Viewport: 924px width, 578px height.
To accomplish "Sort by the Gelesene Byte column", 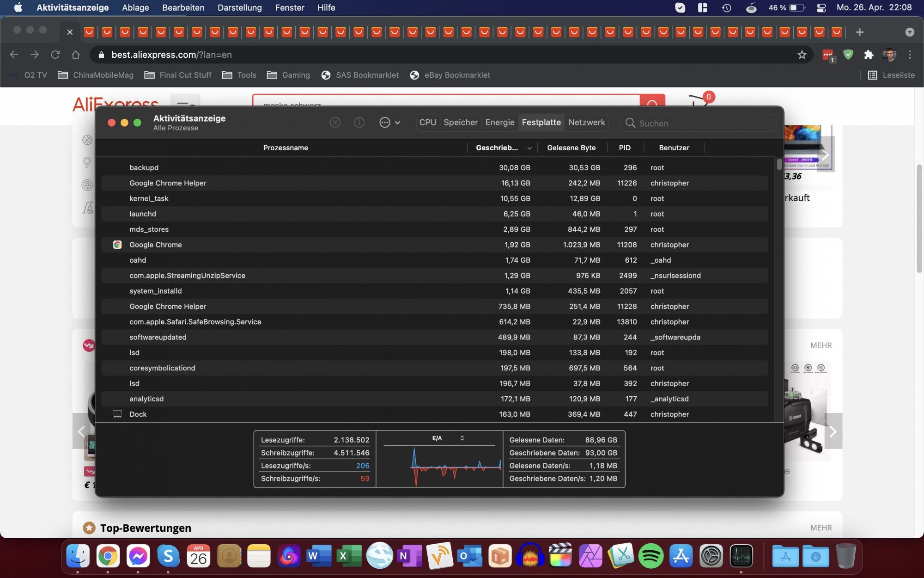I will (571, 148).
